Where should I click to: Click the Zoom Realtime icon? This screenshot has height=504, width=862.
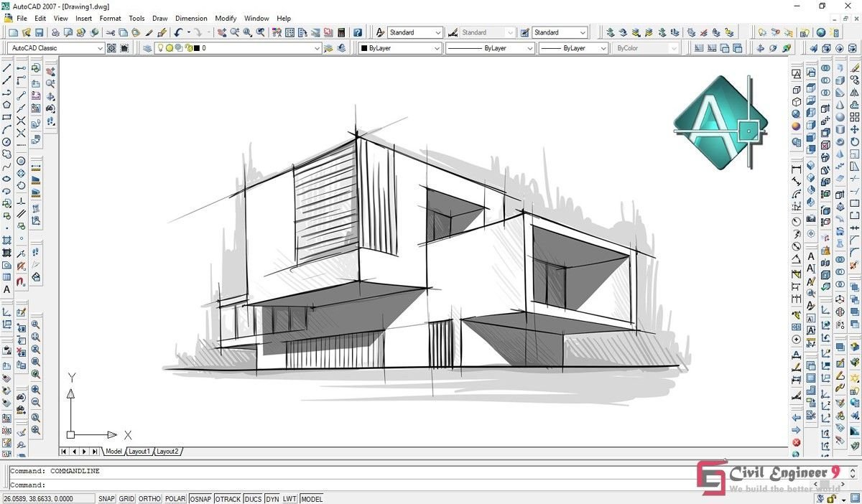234,32
